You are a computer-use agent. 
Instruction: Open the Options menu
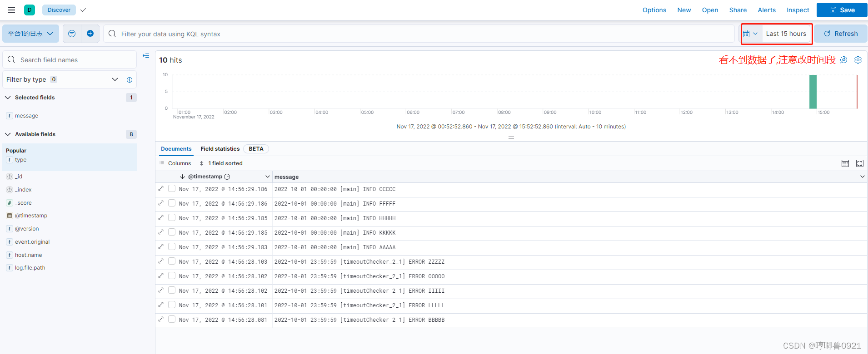coord(654,10)
